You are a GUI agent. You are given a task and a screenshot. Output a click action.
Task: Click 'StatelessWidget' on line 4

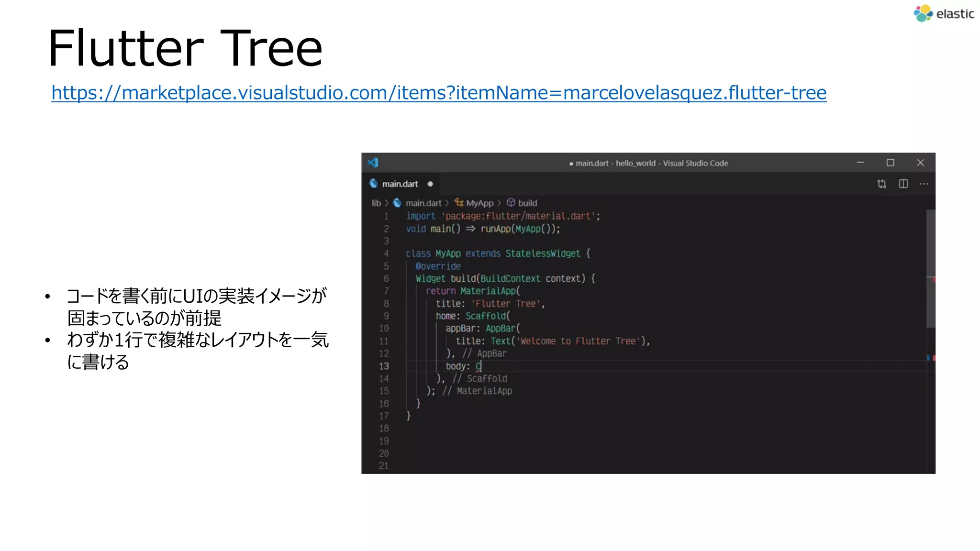click(x=543, y=253)
